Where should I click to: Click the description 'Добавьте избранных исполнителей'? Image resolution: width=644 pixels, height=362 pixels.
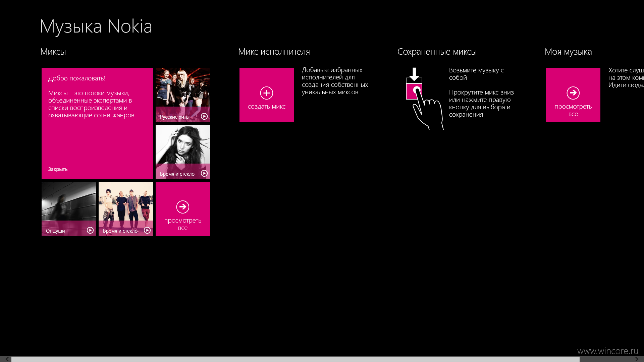click(335, 81)
